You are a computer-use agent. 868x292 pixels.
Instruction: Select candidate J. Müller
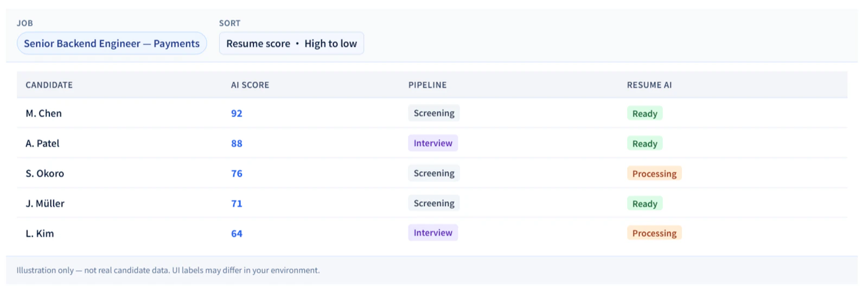pos(45,204)
